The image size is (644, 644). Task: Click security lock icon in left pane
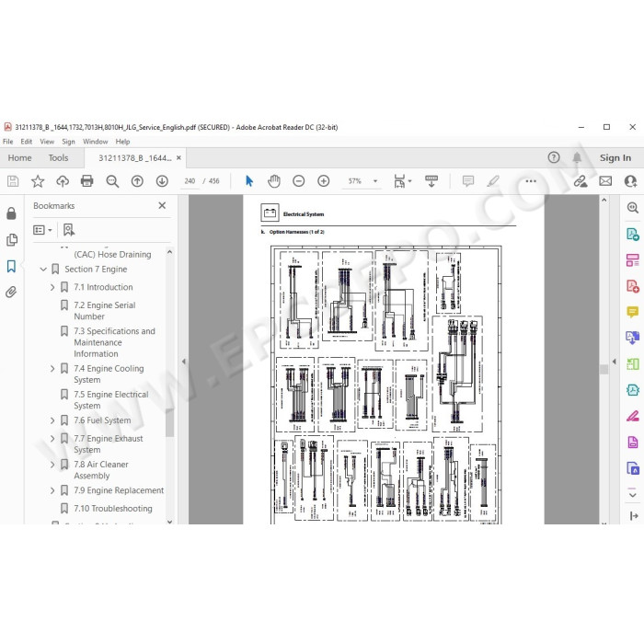(11, 213)
